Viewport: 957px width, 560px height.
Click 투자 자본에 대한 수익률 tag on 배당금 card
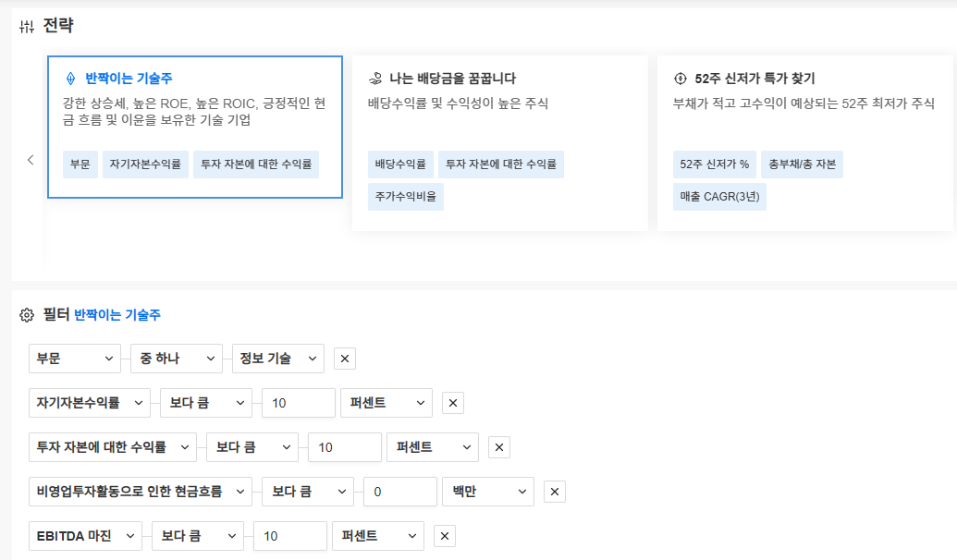click(x=501, y=164)
